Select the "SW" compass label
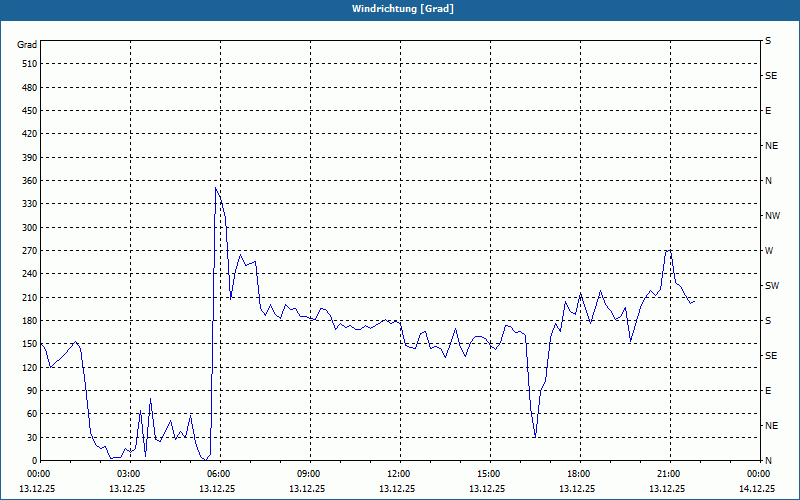The height and width of the screenshot is (500, 800). (x=772, y=286)
